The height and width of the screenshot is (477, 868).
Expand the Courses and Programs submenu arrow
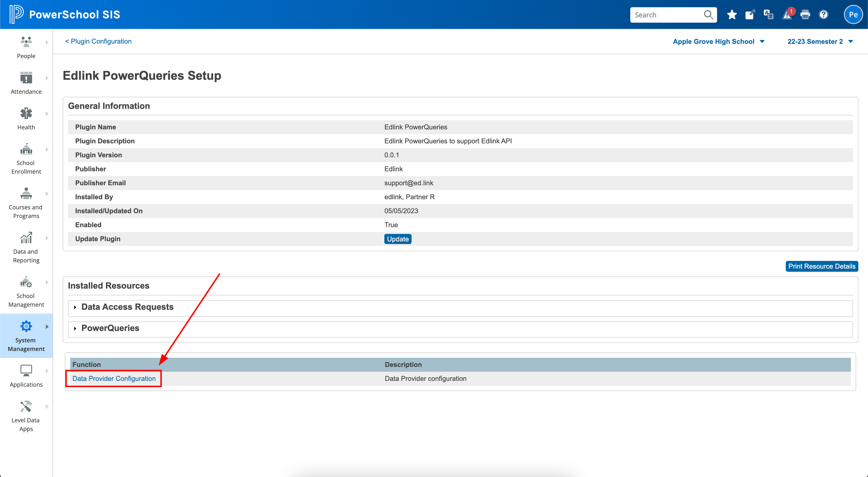click(47, 194)
